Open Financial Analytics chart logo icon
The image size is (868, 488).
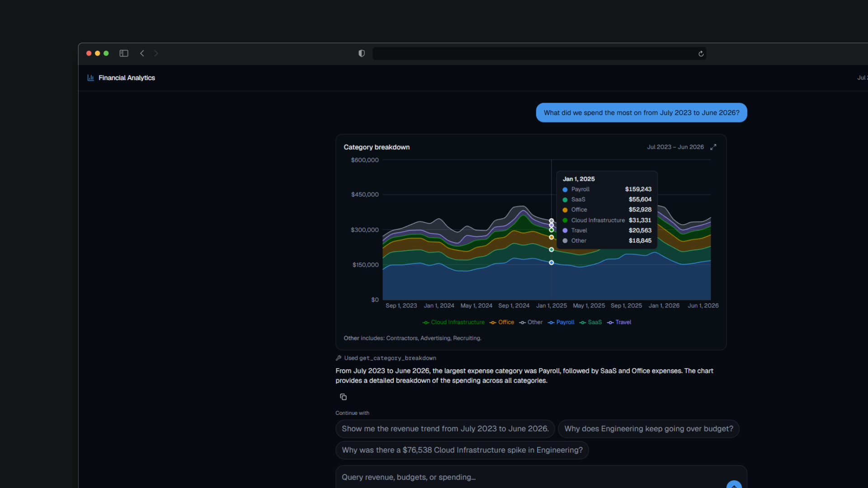[x=90, y=78]
